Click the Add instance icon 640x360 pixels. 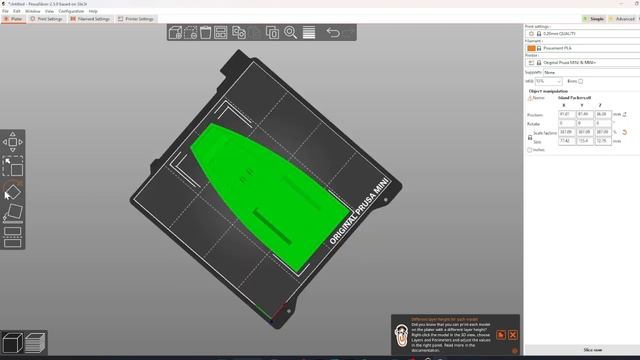click(272, 33)
